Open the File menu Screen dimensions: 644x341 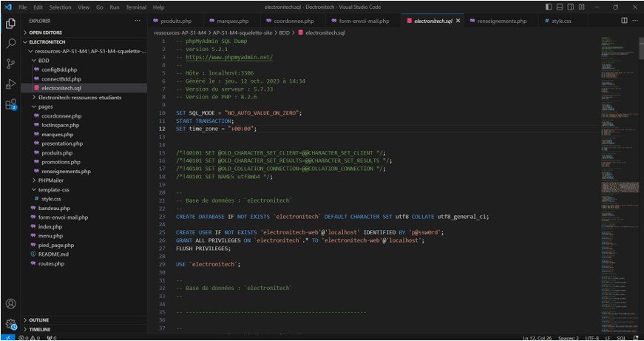pyautogui.click(x=23, y=7)
